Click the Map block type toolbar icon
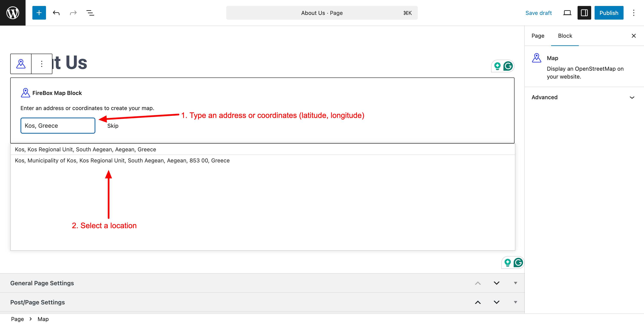 21,64
